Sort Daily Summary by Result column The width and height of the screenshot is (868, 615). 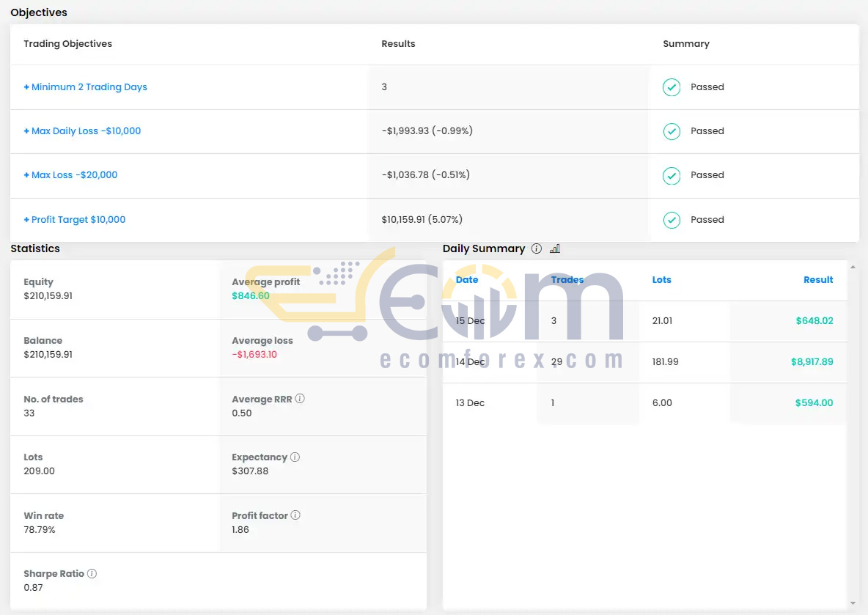tap(818, 279)
